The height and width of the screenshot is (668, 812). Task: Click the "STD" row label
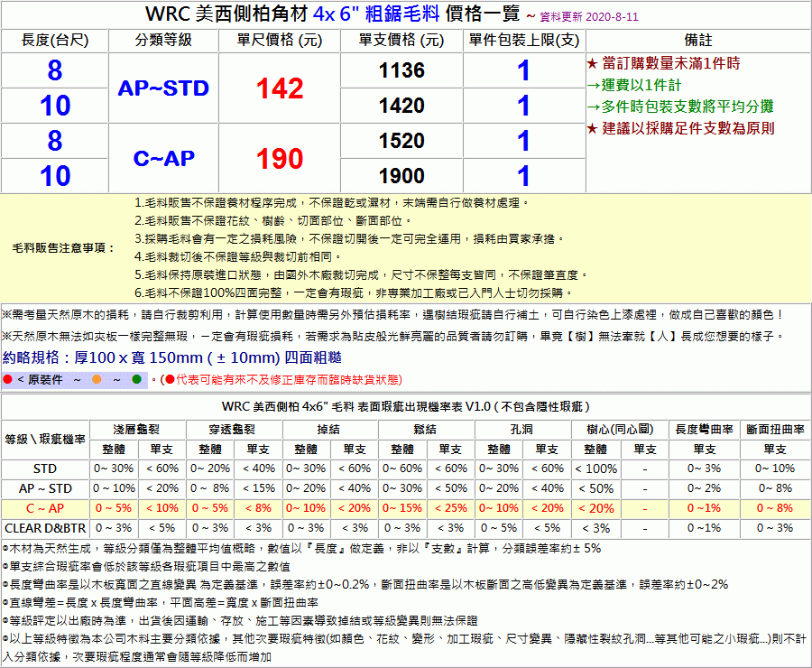pyautogui.click(x=45, y=469)
